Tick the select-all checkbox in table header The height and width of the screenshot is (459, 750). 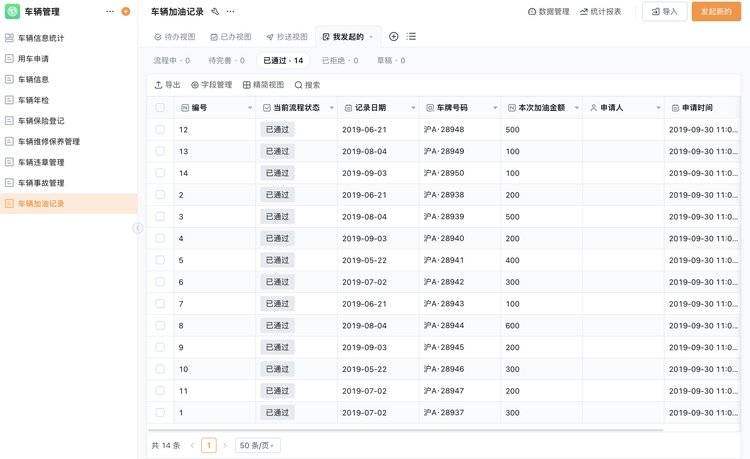pyautogui.click(x=160, y=107)
